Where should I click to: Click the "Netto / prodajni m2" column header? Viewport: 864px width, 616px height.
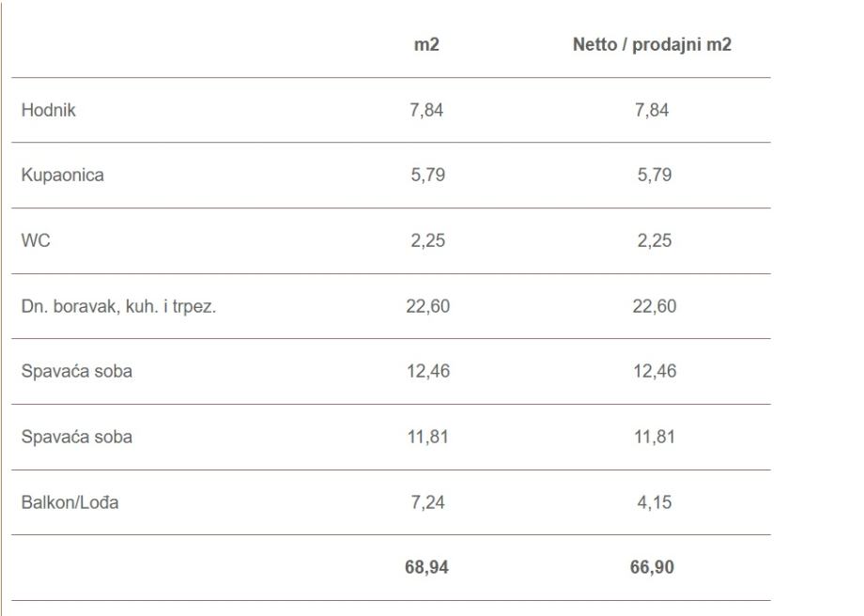(653, 45)
